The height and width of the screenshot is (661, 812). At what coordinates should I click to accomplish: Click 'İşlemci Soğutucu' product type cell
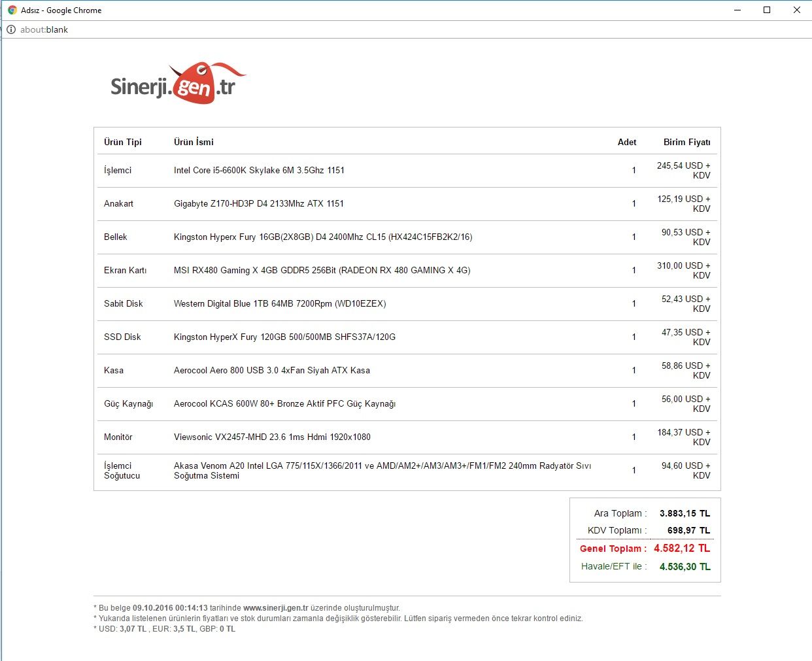click(x=122, y=471)
